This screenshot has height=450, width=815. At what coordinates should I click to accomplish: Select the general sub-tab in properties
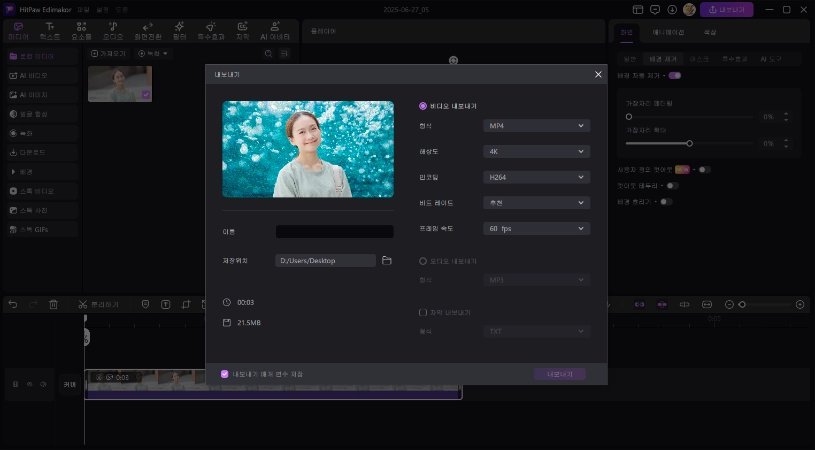point(629,59)
